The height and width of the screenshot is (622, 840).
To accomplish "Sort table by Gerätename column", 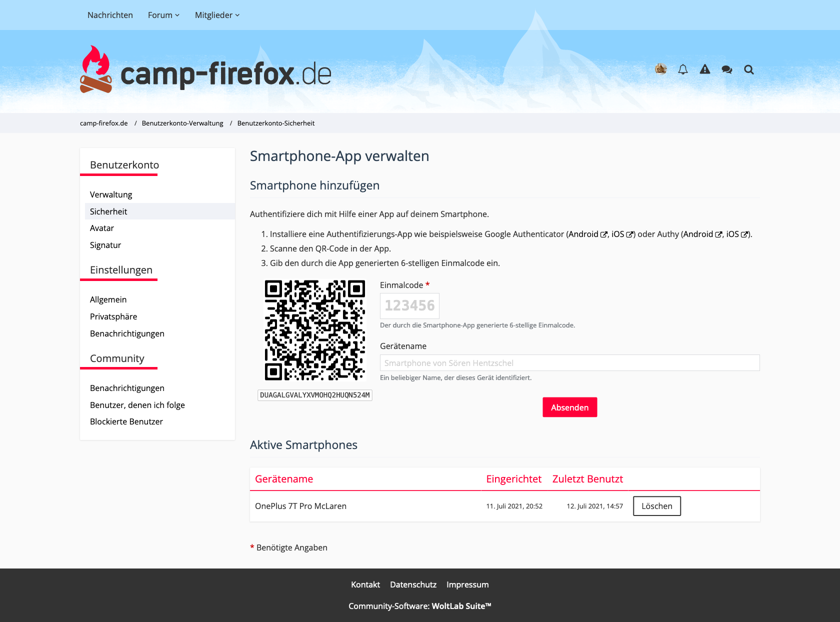I will coord(284,479).
